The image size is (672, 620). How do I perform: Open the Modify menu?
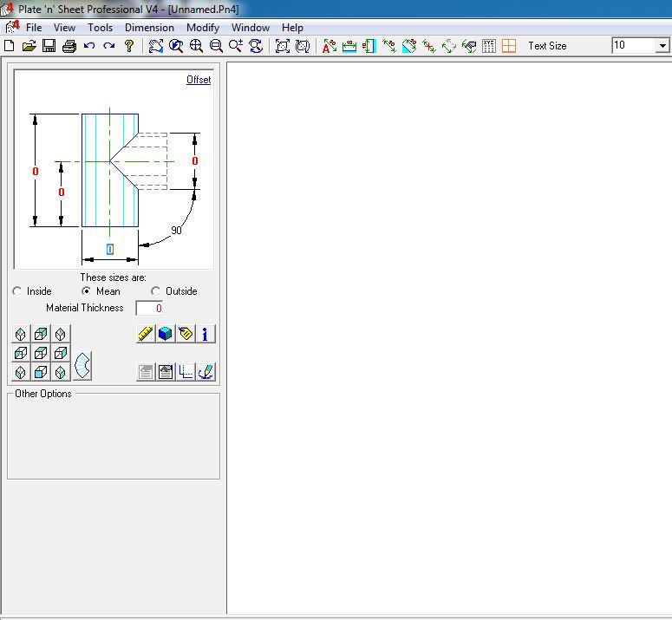(x=203, y=28)
